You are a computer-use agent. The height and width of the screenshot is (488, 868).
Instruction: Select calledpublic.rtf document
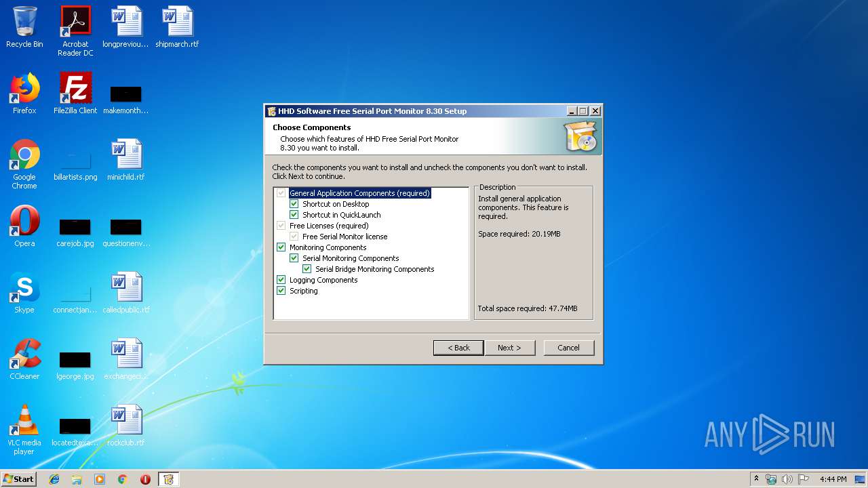point(126,293)
